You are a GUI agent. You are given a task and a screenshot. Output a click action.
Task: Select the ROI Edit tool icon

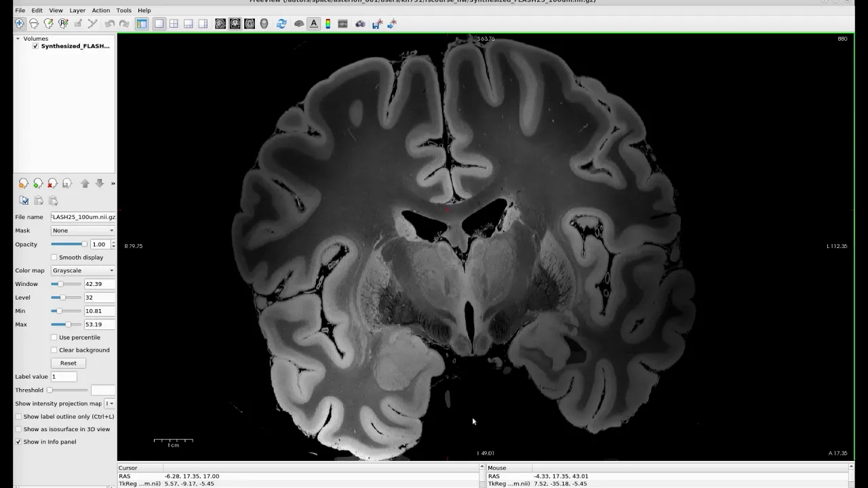78,24
